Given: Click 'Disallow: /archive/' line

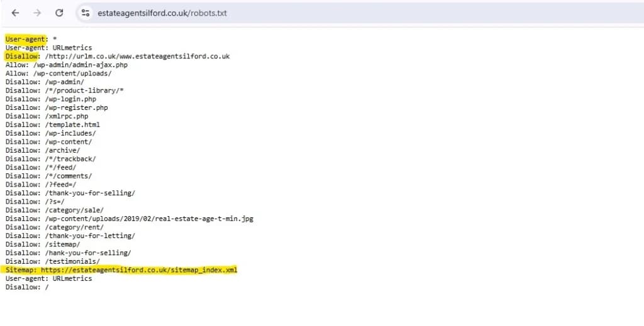Looking at the screenshot, I should (x=43, y=151).
